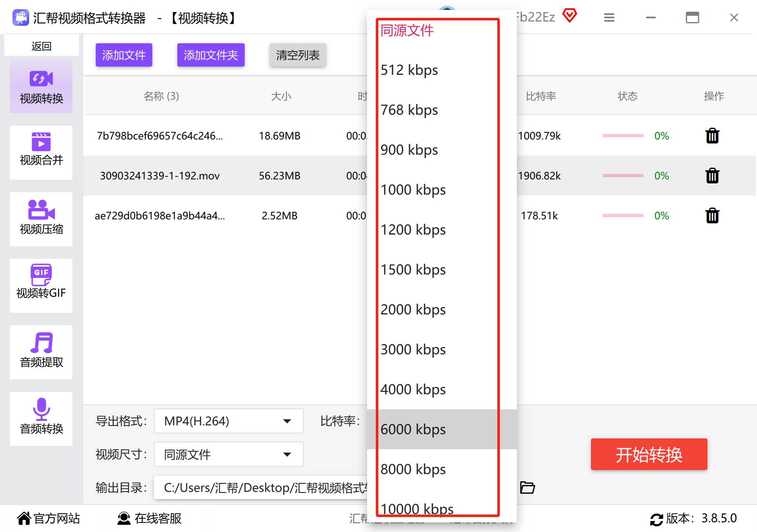Open the 视频转GIF tool

(x=41, y=285)
